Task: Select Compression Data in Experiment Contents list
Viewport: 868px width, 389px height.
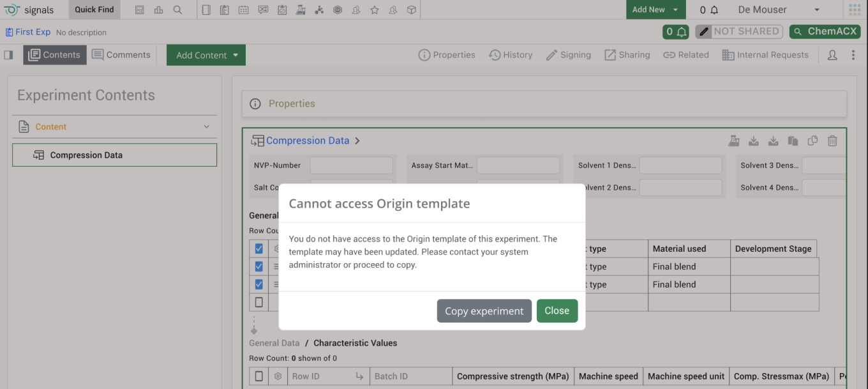Action: pos(115,155)
